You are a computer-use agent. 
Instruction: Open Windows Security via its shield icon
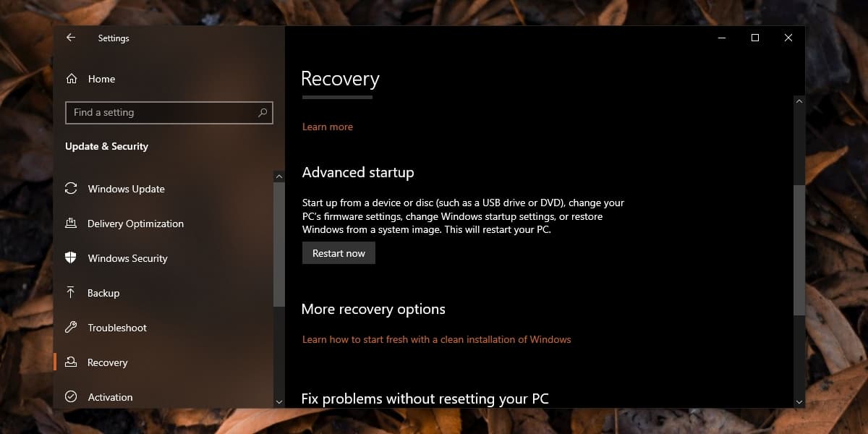click(x=71, y=258)
